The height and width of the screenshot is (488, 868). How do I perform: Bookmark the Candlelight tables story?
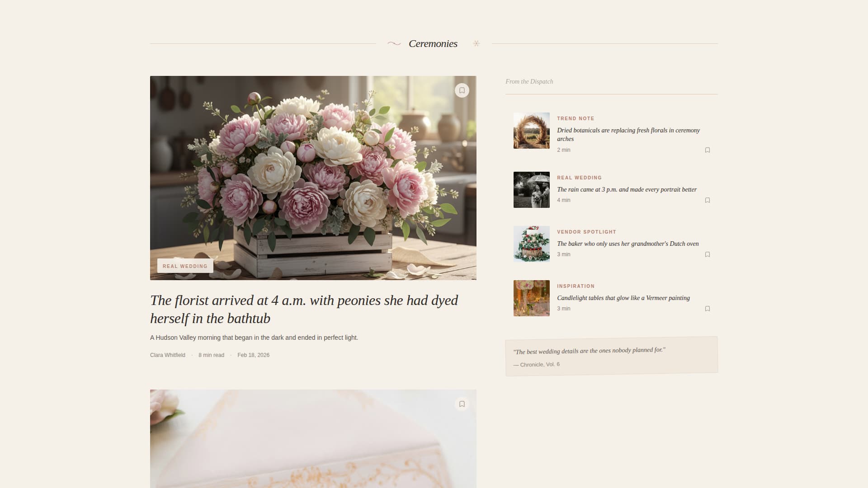pos(708,309)
